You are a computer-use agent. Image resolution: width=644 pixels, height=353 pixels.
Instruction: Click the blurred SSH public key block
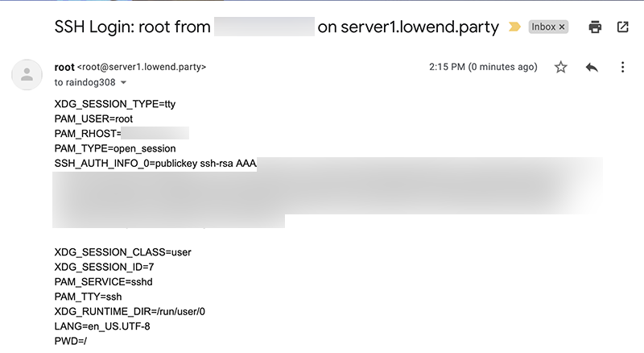(322, 193)
